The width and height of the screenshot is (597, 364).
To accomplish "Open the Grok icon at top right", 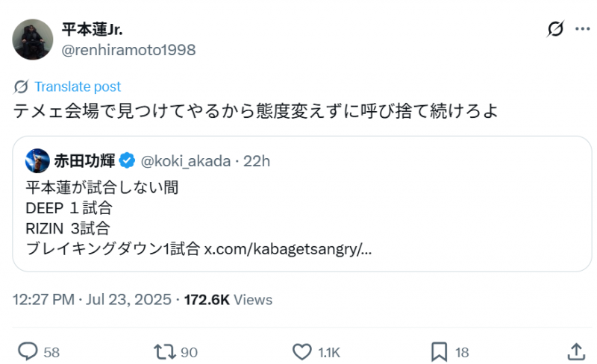I will point(555,29).
